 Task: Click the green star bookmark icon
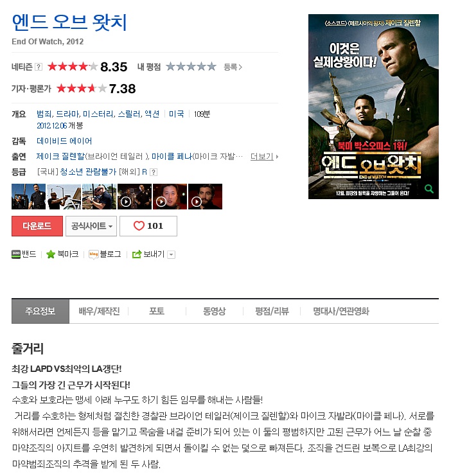pos(50,254)
